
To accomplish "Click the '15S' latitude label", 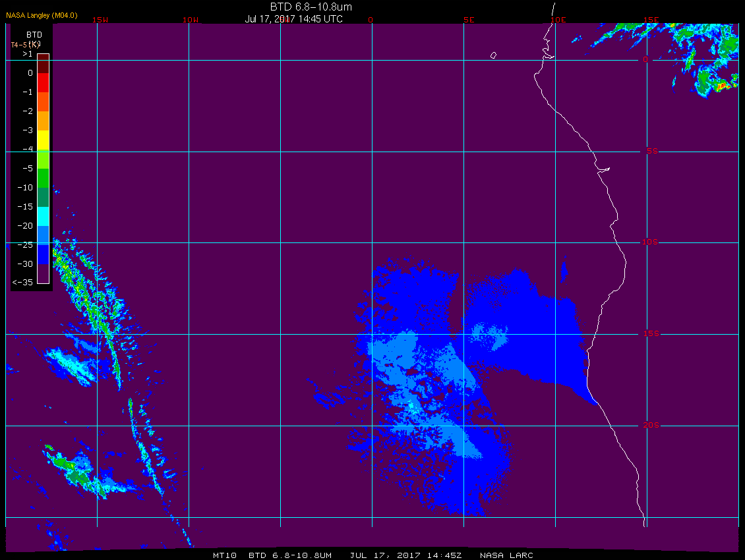I will (651, 334).
